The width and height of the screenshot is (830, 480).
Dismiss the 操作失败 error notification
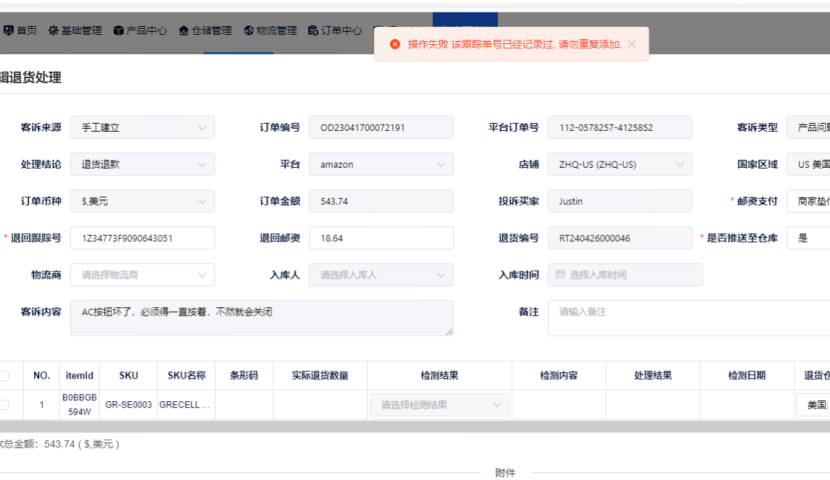point(631,44)
